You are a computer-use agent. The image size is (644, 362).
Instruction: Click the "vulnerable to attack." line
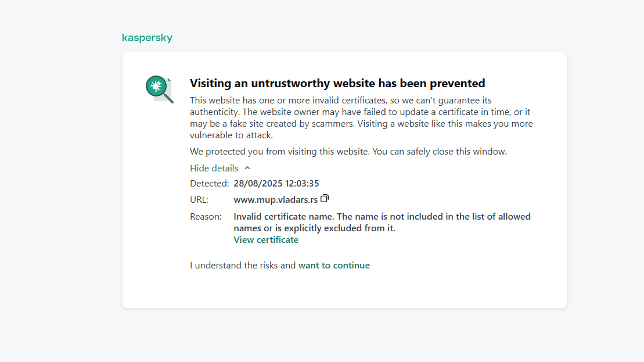(x=231, y=135)
